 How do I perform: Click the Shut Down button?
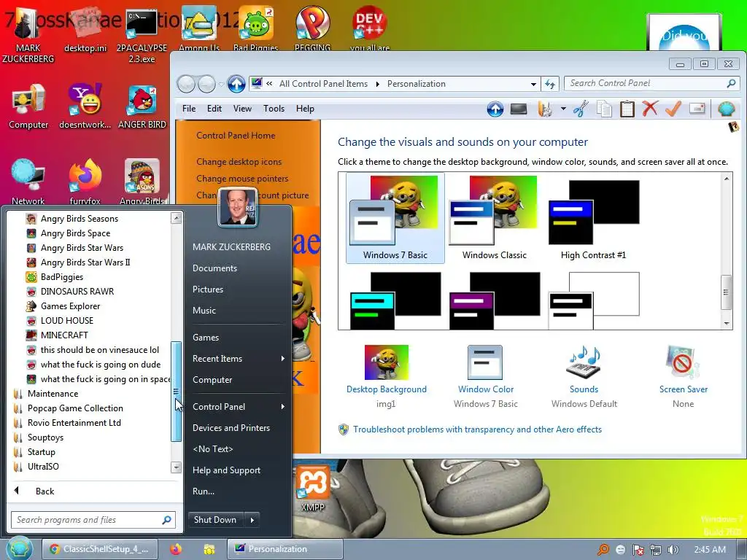[215, 520]
